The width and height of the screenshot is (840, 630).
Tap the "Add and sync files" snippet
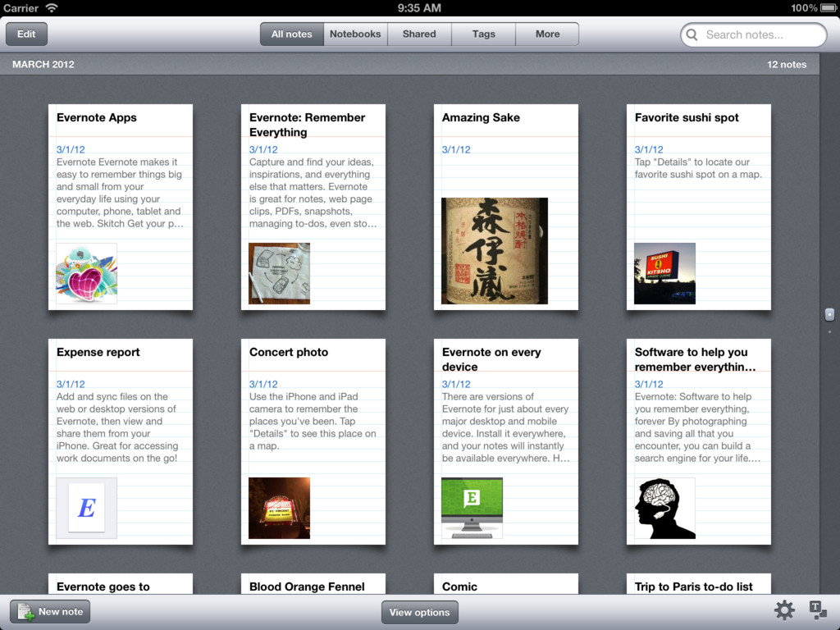click(x=117, y=427)
